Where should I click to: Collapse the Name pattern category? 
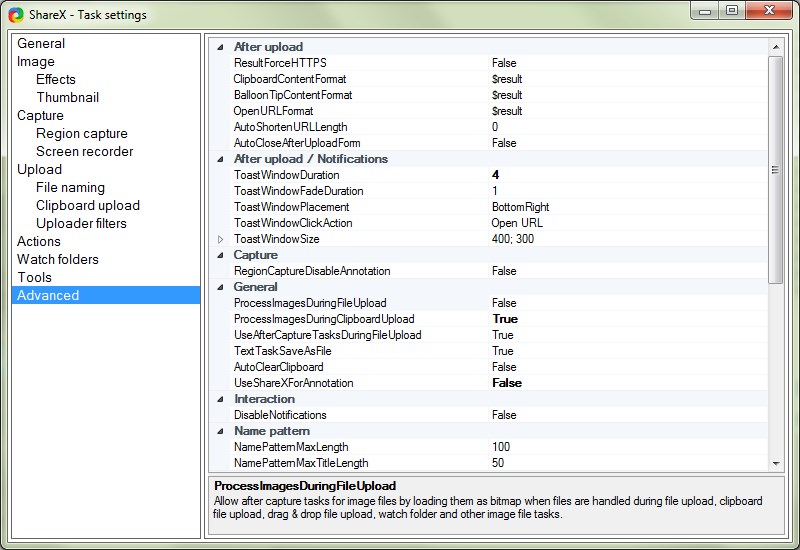tap(220, 431)
